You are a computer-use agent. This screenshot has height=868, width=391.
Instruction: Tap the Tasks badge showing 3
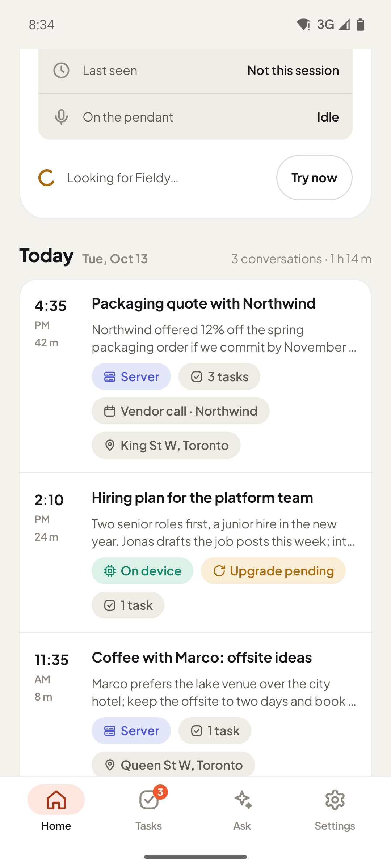(160, 792)
